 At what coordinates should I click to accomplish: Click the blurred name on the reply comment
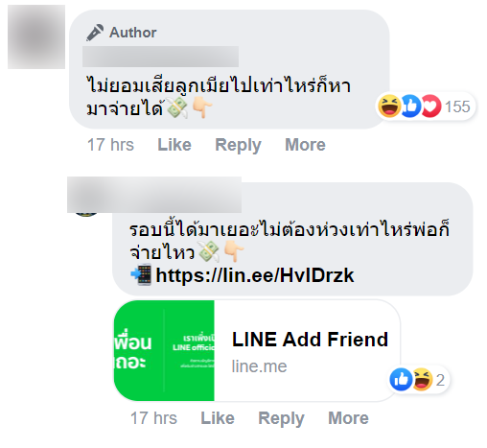154,195
